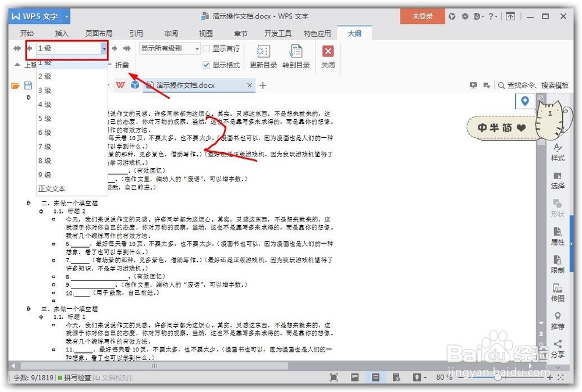Click the hexagon icon in title bar
Viewport: 582px width, 392px height.
click(x=464, y=16)
